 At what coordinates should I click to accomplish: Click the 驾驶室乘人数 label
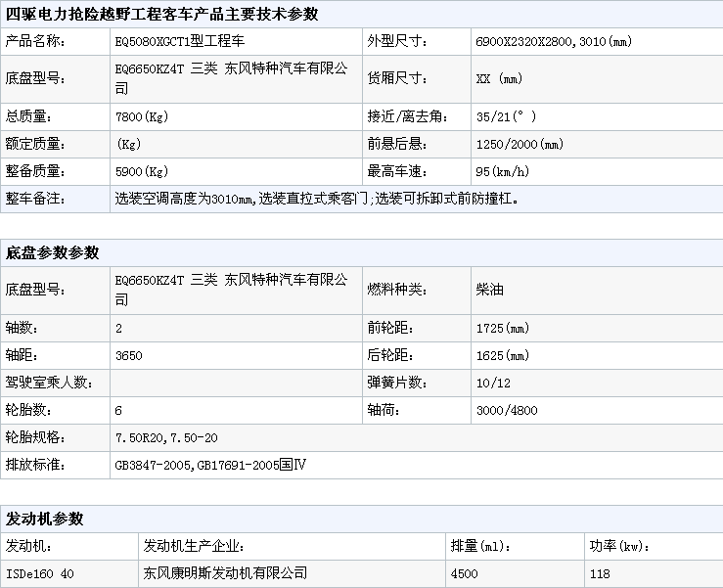pyautogui.click(x=49, y=383)
